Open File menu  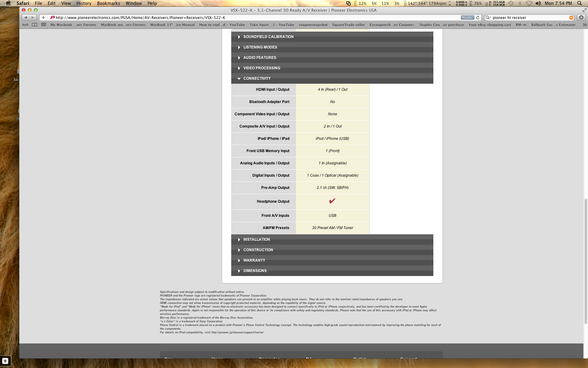[38, 3]
